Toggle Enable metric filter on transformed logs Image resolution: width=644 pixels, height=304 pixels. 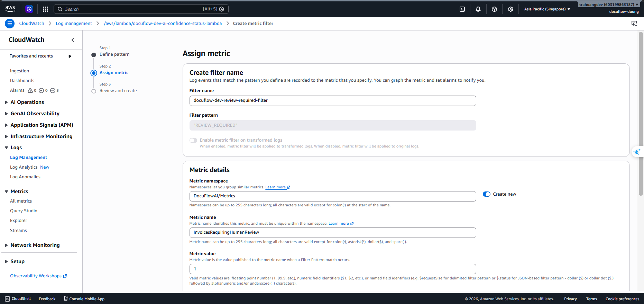point(193,140)
